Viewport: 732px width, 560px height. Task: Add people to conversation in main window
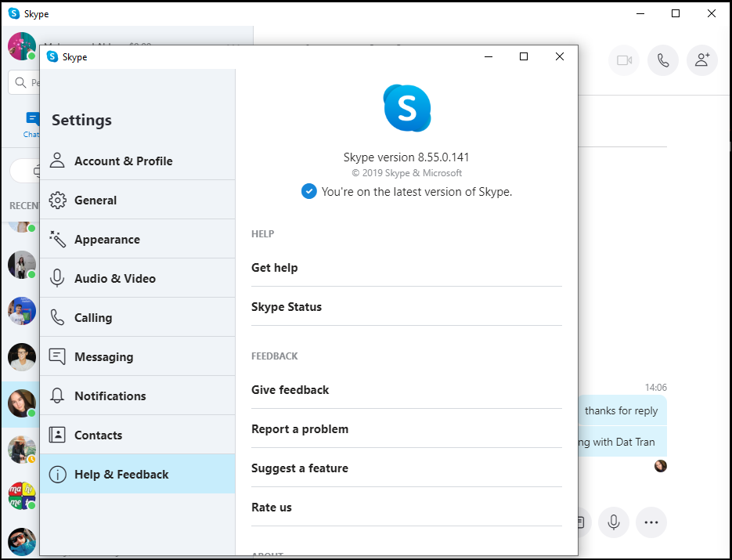pos(702,60)
